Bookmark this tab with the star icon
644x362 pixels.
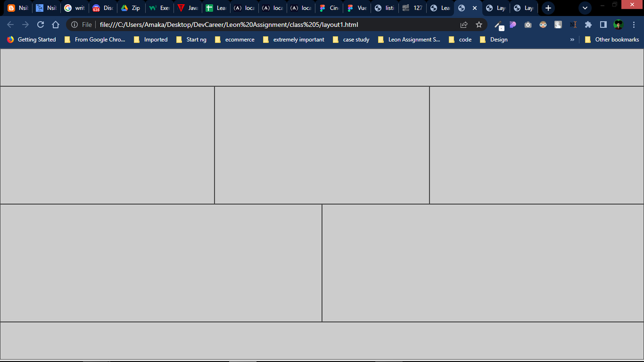pyautogui.click(x=478, y=25)
